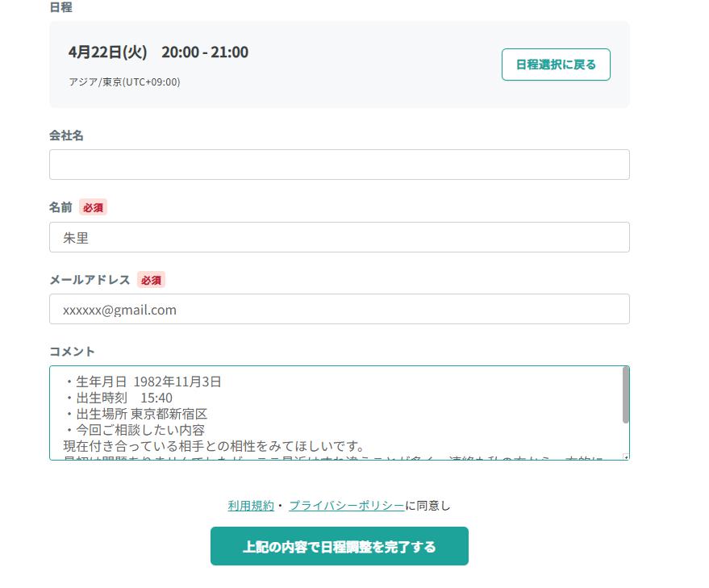Click the 日程選択に戻る button
Screen dimensions: 709x588
pyautogui.click(x=556, y=65)
